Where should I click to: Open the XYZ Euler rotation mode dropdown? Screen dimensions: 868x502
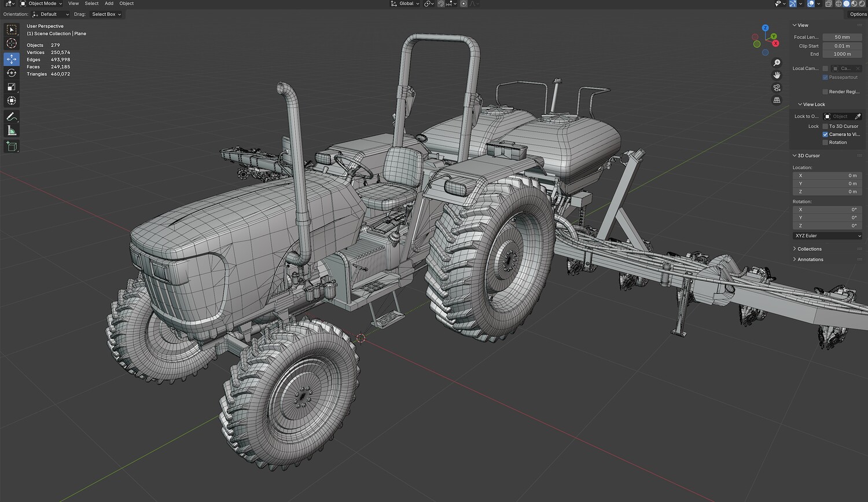pyautogui.click(x=827, y=236)
